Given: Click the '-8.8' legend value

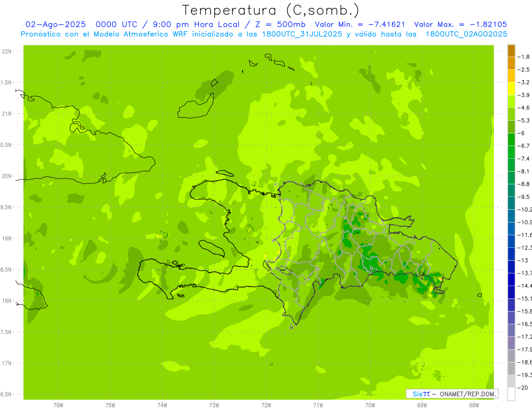Looking at the screenshot, I should (x=523, y=184).
